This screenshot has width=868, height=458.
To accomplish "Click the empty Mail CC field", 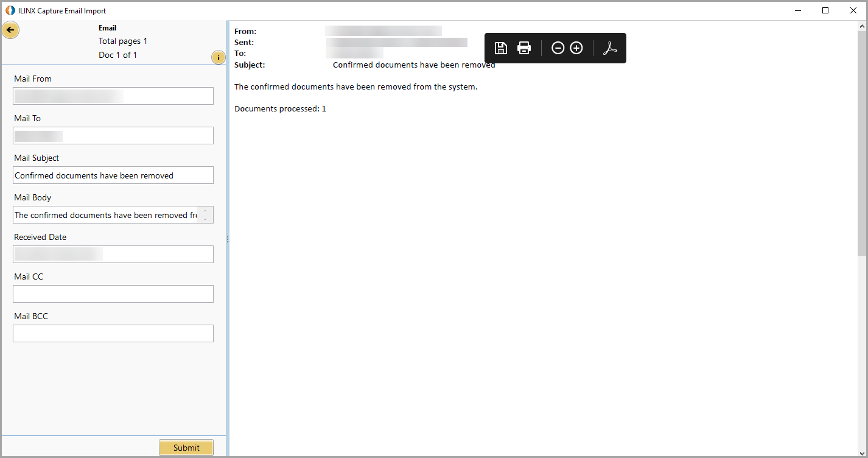I will click(113, 294).
